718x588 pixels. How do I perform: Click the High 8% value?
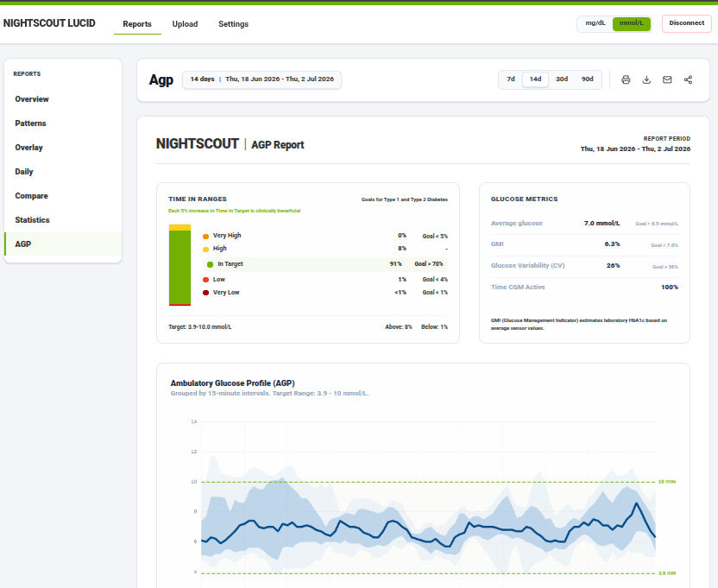coord(402,249)
